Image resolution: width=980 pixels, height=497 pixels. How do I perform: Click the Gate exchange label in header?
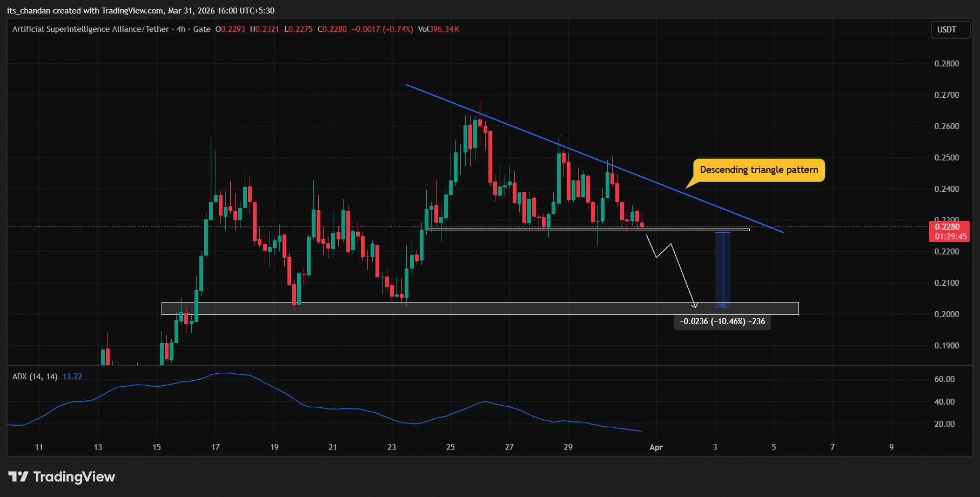coord(202,29)
